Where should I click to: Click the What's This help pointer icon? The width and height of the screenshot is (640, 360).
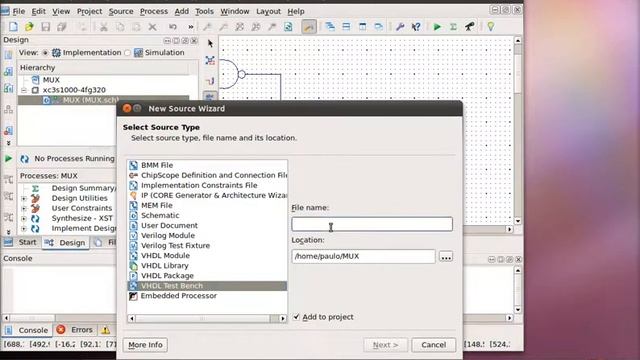(x=416, y=27)
